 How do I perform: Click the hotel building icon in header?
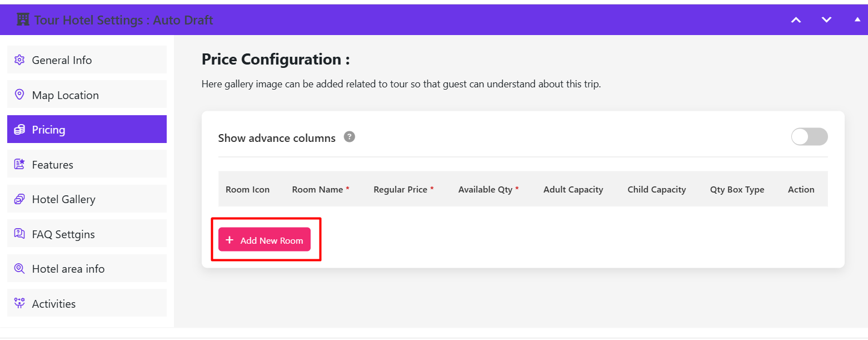pyautogui.click(x=23, y=20)
